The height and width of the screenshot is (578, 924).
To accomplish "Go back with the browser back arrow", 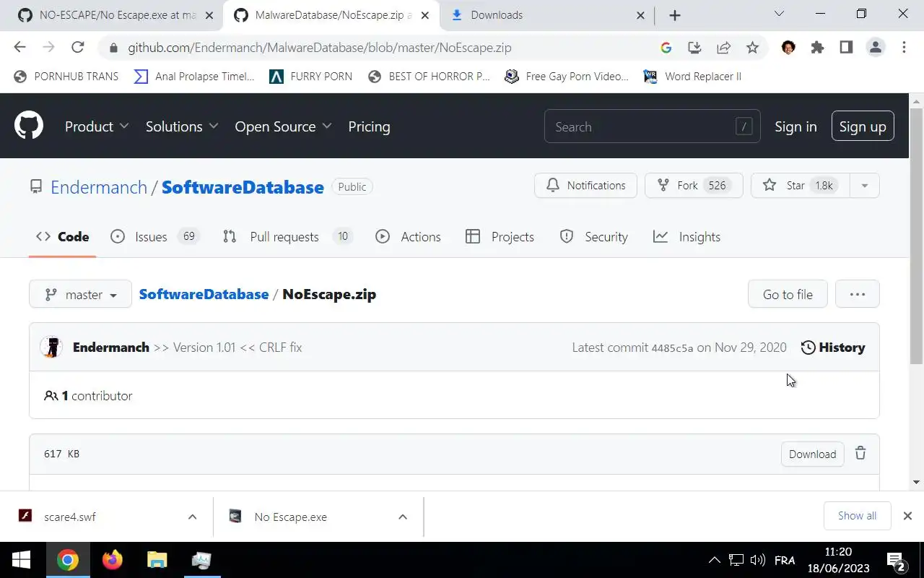I will [19, 47].
